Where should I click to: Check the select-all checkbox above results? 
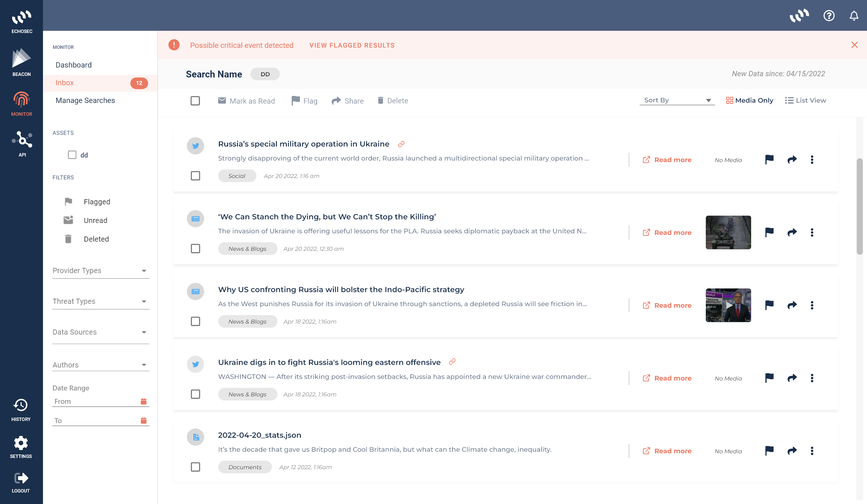click(x=196, y=101)
